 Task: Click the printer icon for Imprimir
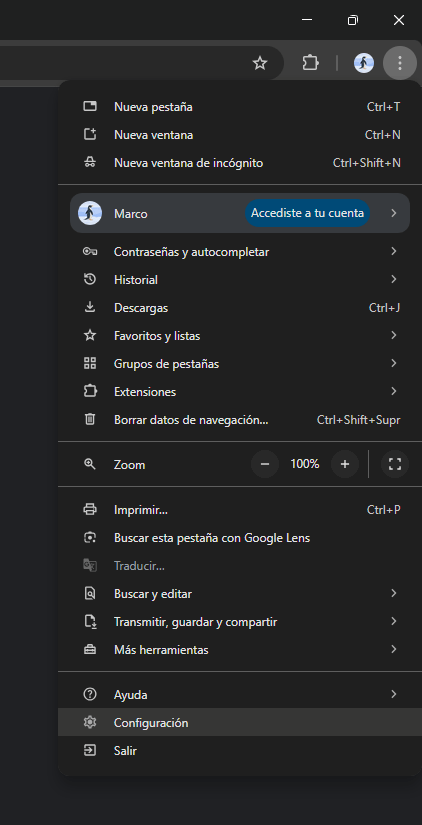[x=90, y=509]
